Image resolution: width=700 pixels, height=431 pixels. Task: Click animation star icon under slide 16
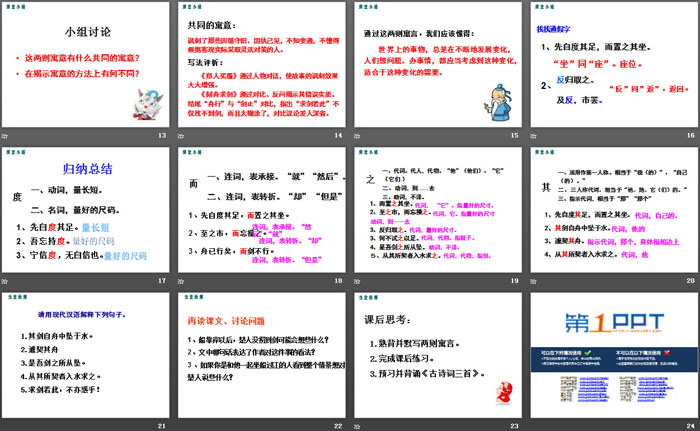tap(533, 136)
